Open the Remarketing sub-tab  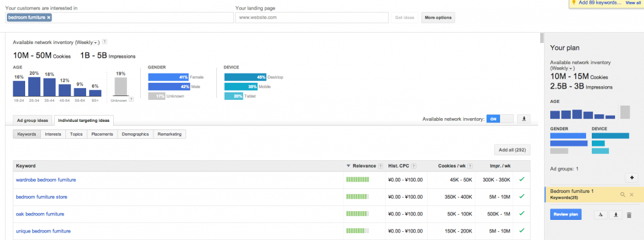coord(170,134)
